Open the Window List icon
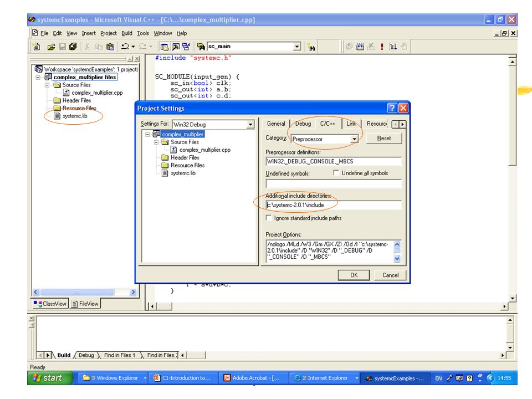Screen dimensions: 532x399 coord(186,47)
